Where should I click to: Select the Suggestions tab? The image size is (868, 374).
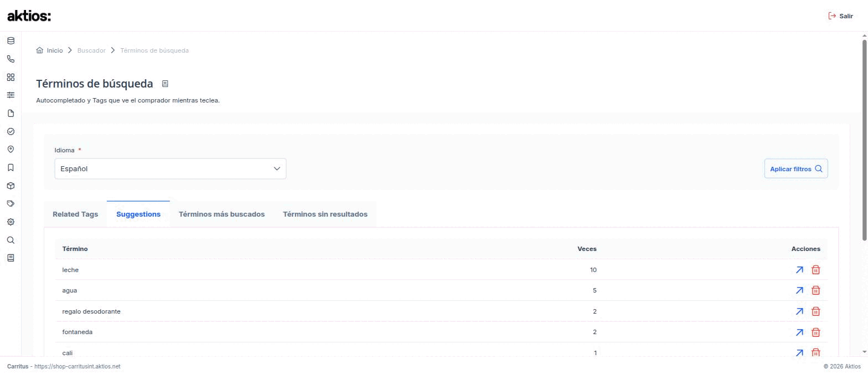point(138,214)
